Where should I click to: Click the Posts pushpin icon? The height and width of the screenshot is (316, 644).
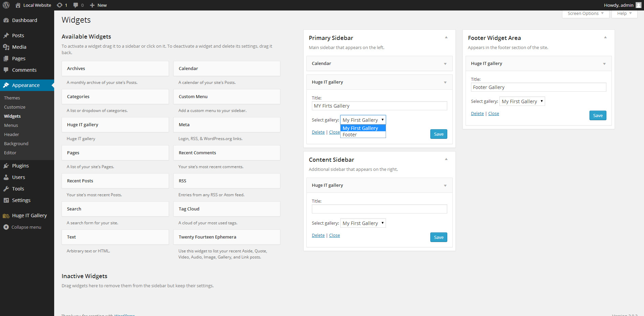(6, 36)
